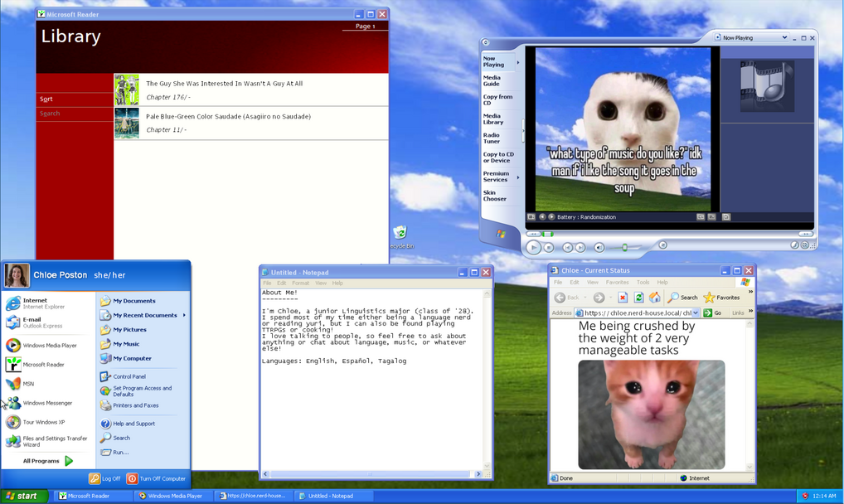Click the Stop button in Internet Explorer toolbar
This screenshot has height=504, width=844.
pos(623,298)
